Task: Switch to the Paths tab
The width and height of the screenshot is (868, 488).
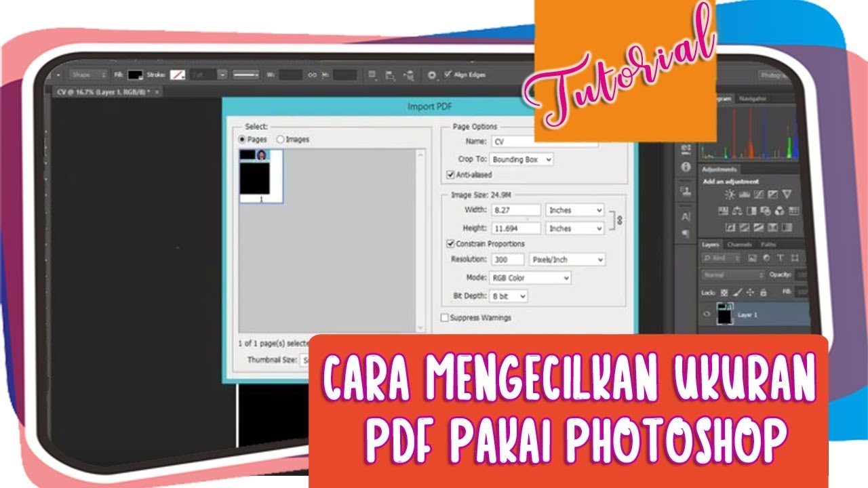Action: 768,244
